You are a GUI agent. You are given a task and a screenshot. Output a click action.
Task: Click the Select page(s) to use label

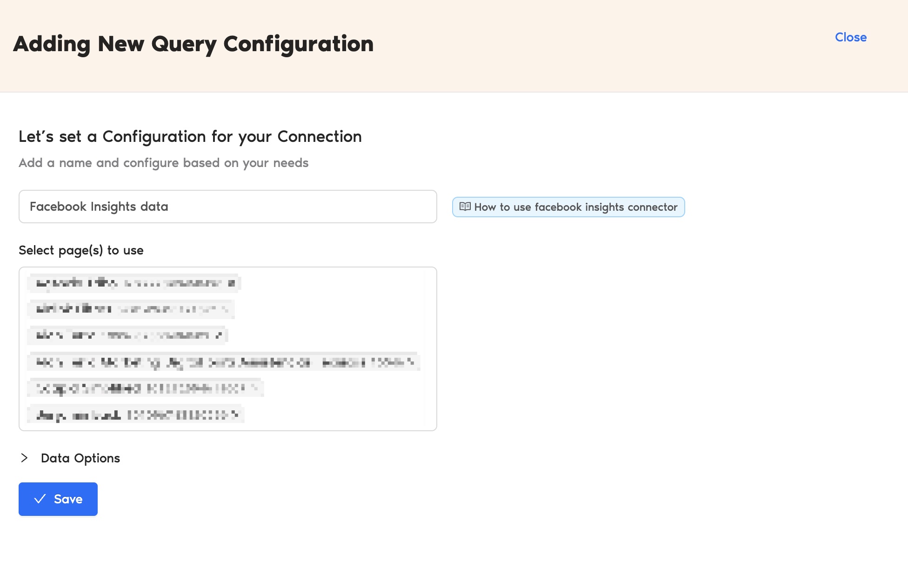click(x=81, y=250)
